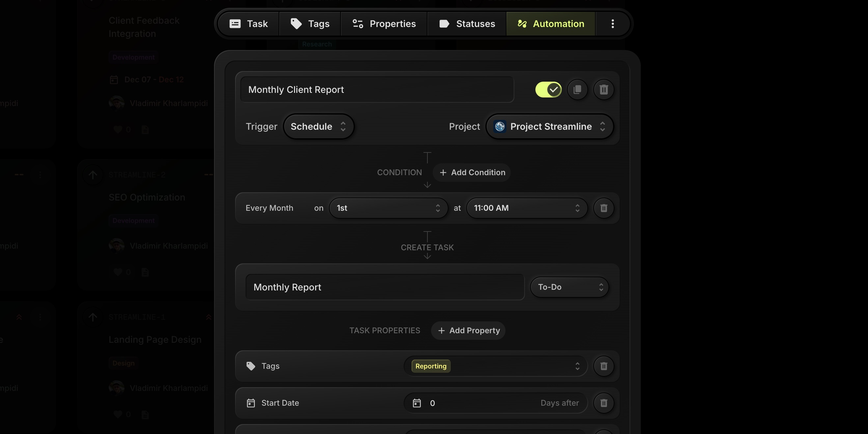The image size is (868, 434).
Task: Click the Monthly Report task name field
Action: point(385,287)
